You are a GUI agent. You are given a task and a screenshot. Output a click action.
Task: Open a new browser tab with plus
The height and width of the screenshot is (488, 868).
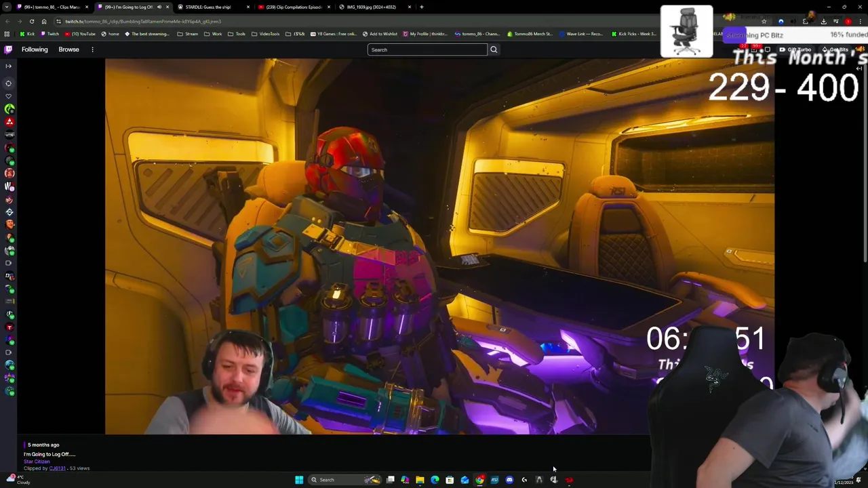pos(422,7)
